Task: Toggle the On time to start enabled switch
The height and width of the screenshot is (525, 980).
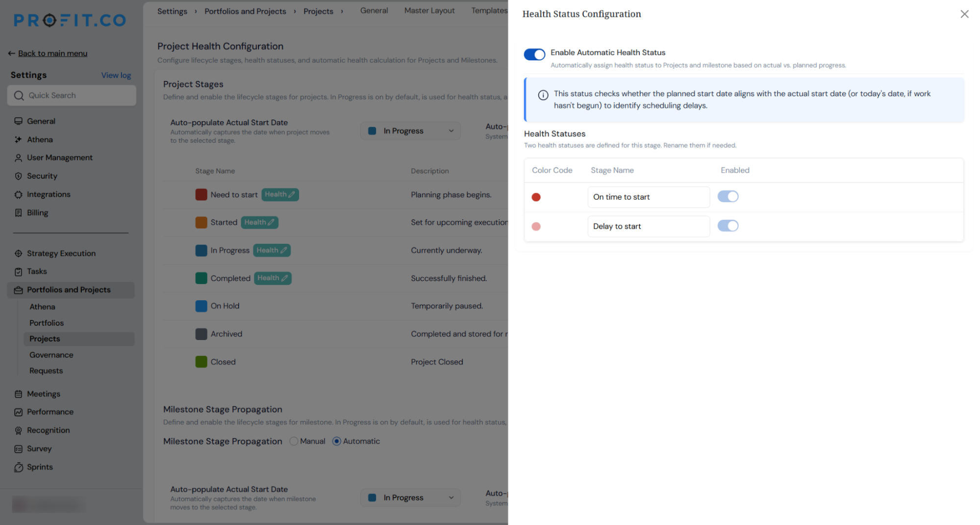Action: 728,197
